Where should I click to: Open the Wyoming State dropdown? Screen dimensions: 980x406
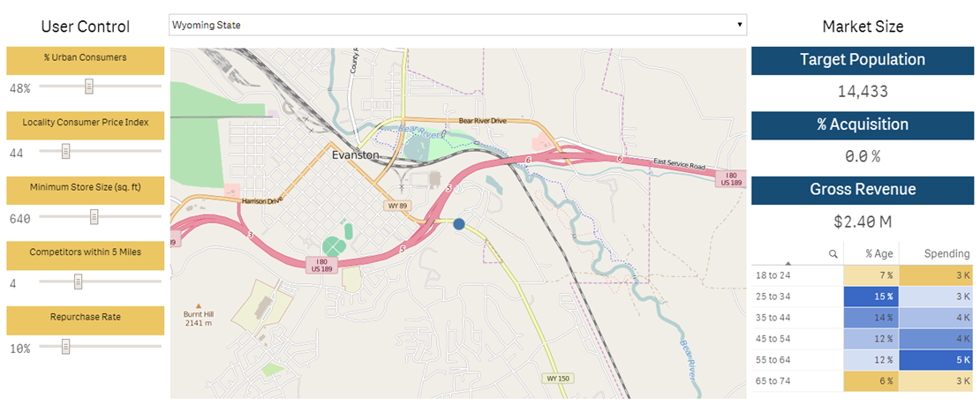tap(456, 25)
